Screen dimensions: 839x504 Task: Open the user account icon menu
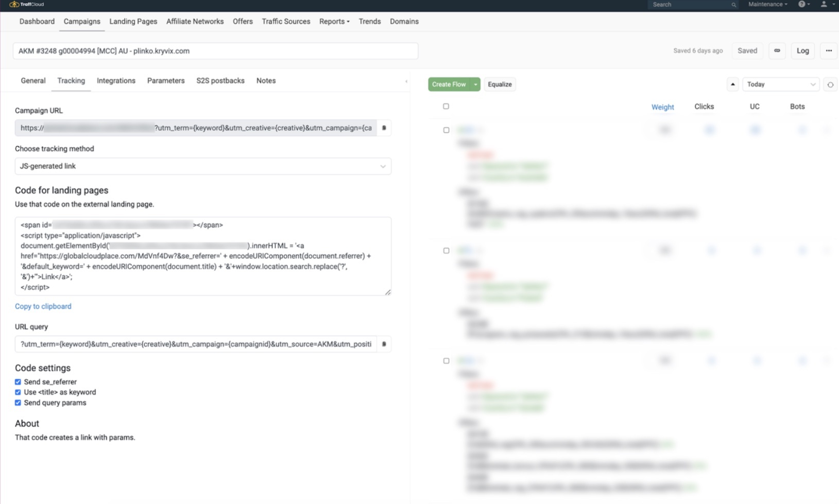pyautogui.click(x=826, y=4)
